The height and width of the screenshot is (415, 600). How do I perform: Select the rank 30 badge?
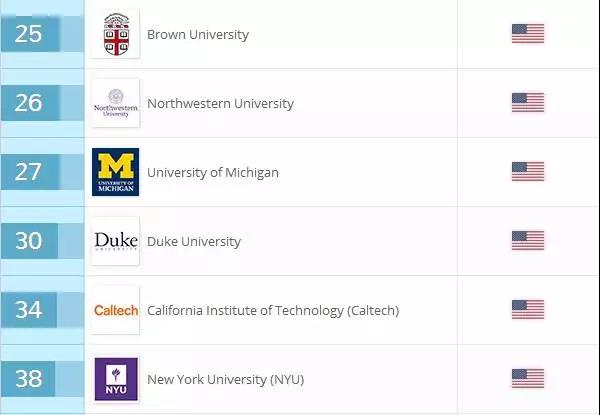pyautogui.click(x=29, y=241)
